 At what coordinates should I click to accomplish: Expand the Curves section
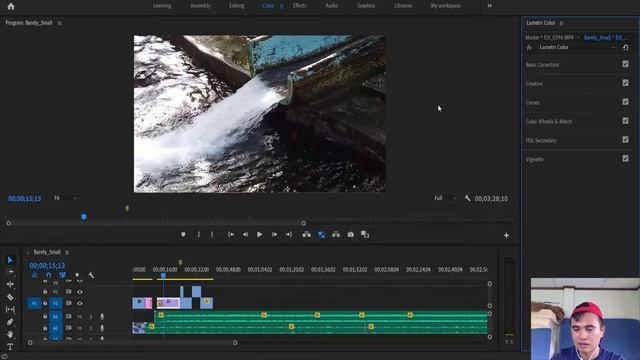click(533, 102)
